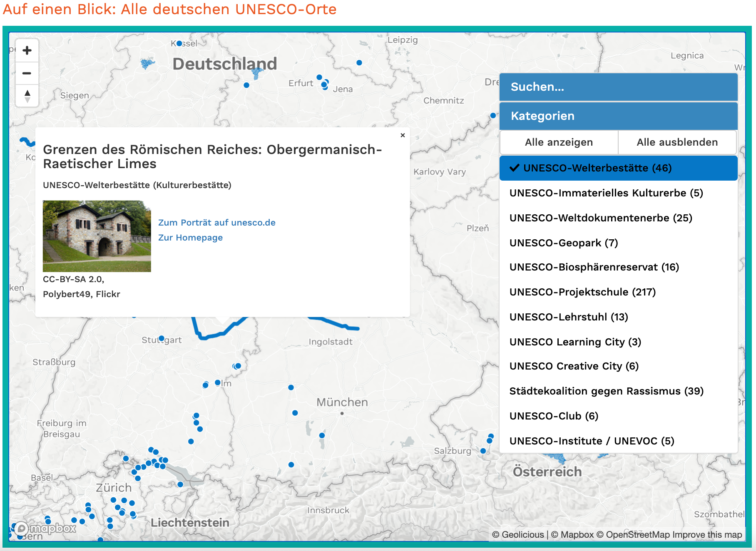The width and height of the screenshot is (756, 551).
Task: Toggle UNESCO-Biosphärenreservat layer on
Action: [x=594, y=267]
